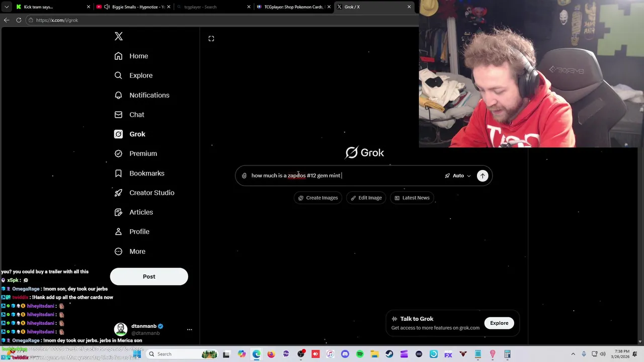The height and width of the screenshot is (362, 644).
Task: Open Discord from the taskbar
Action: tap(345, 354)
